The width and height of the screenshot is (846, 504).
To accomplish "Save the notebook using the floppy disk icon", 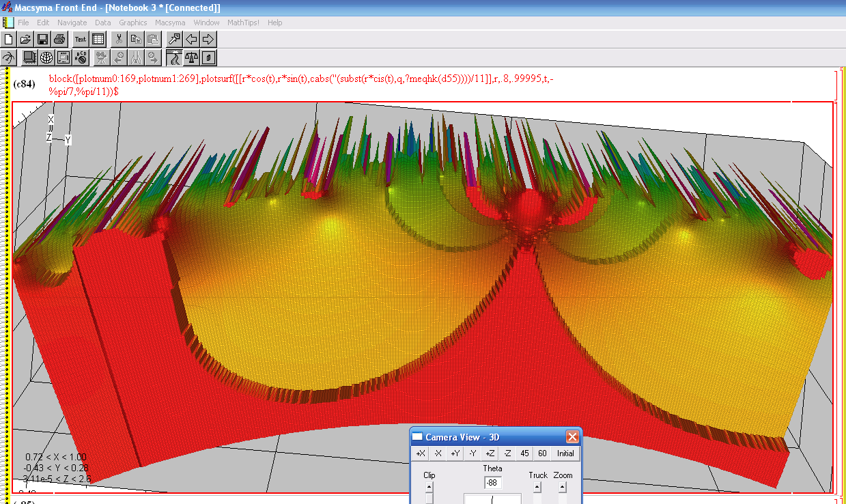I will click(x=42, y=39).
